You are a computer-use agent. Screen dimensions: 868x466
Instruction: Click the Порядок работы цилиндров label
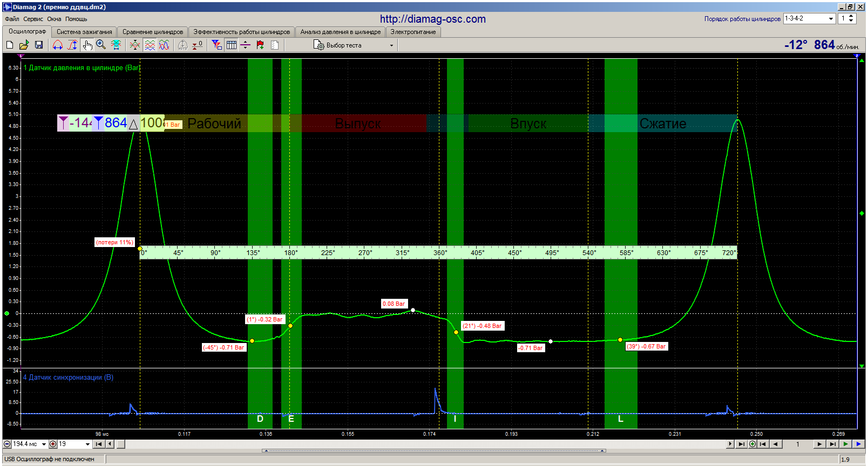(742, 19)
